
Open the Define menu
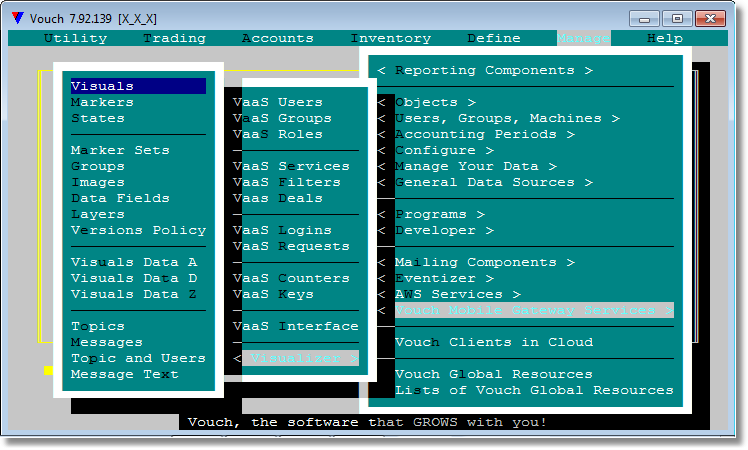(494, 38)
